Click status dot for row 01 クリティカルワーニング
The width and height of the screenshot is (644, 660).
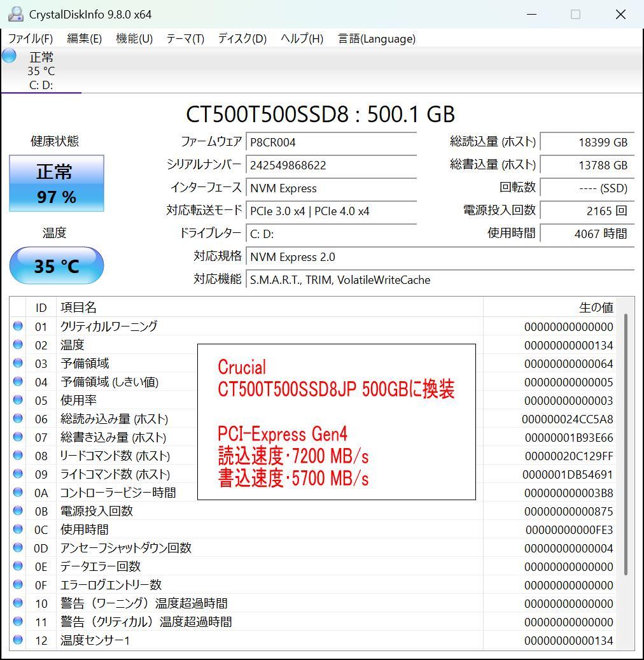click(18, 326)
